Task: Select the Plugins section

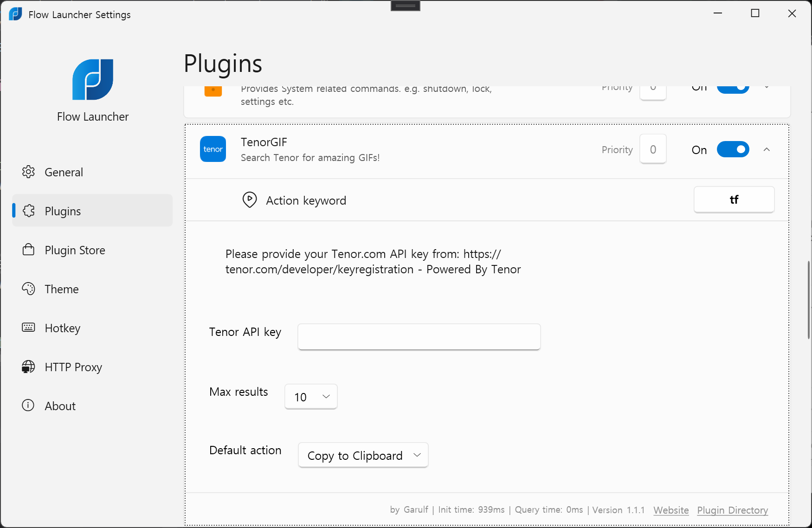Action: point(92,211)
